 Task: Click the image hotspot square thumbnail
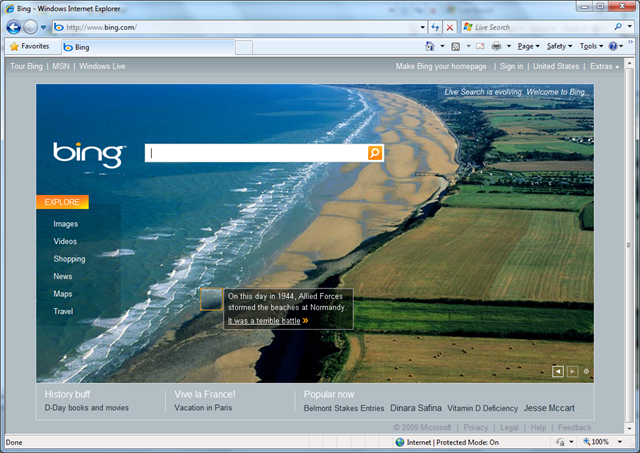pyautogui.click(x=211, y=299)
